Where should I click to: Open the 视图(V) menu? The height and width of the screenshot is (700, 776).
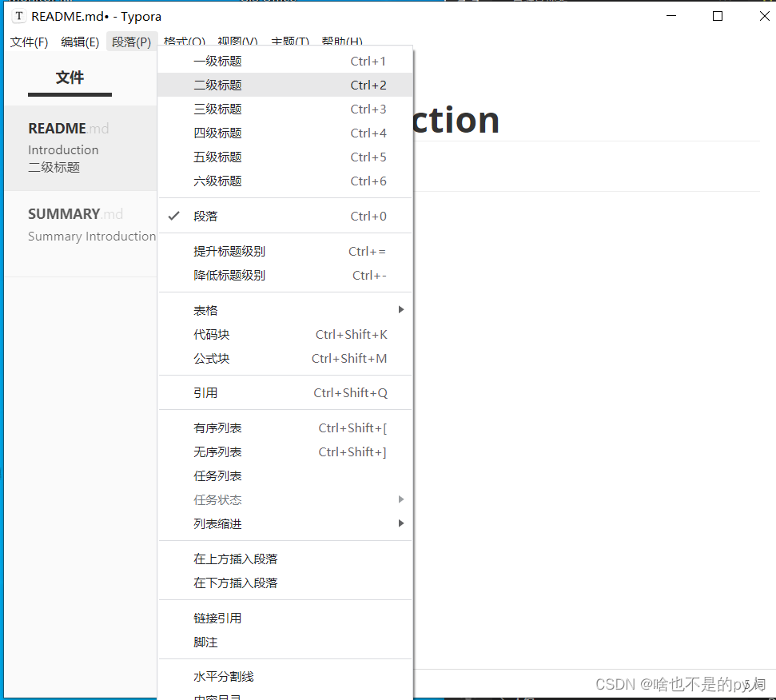[x=236, y=42]
